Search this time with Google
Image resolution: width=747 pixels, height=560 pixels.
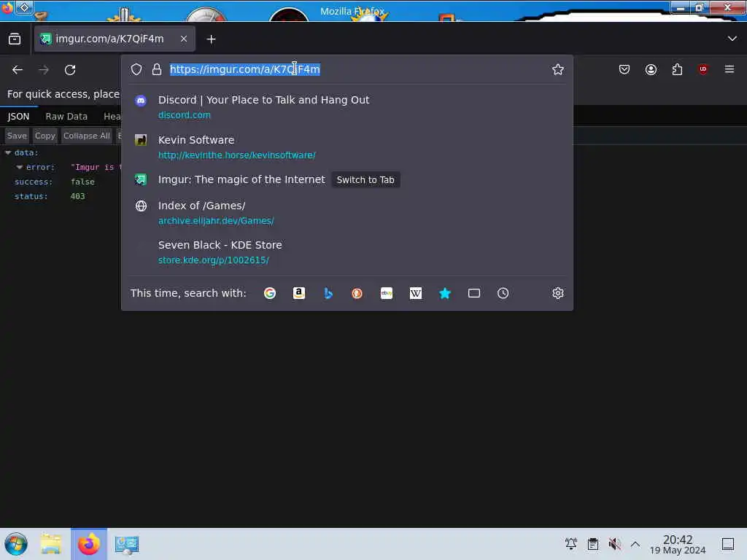[x=270, y=293]
